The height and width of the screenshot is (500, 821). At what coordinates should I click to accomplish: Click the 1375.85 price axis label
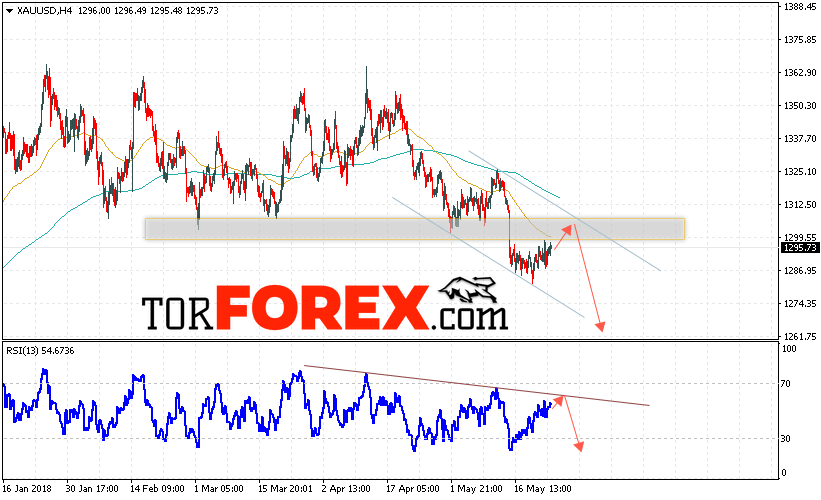coord(800,40)
